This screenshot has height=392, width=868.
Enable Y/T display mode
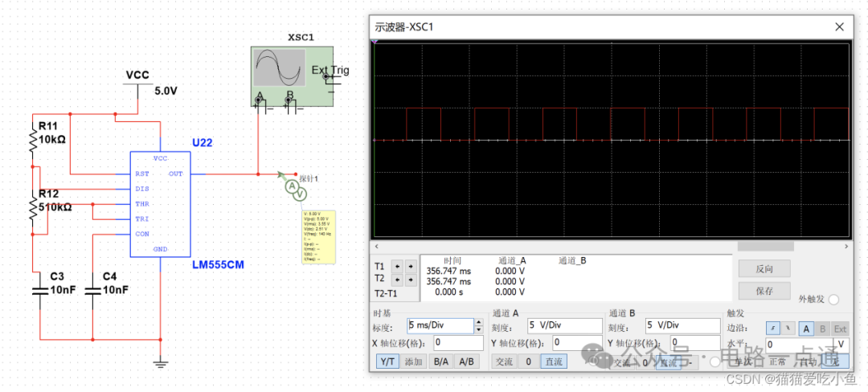coord(387,361)
